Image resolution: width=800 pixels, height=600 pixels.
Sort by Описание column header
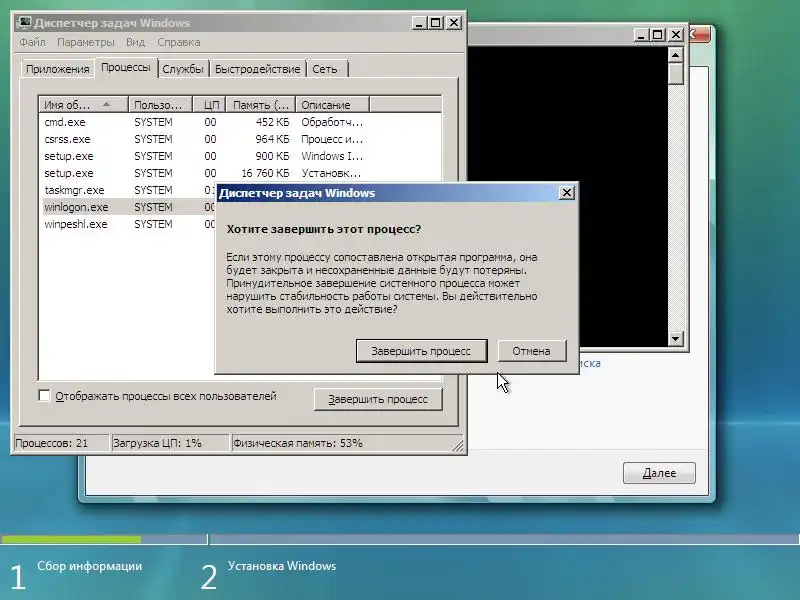click(x=333, y=105)
